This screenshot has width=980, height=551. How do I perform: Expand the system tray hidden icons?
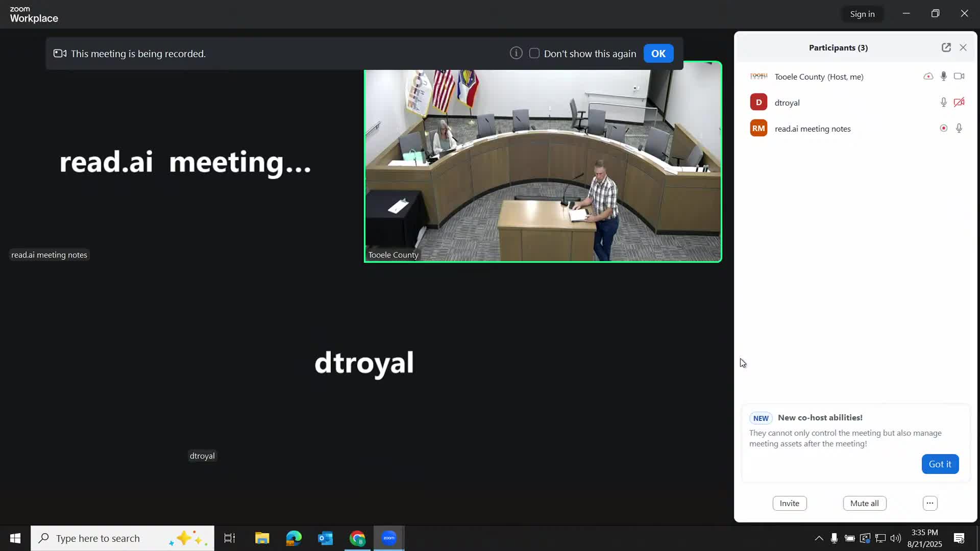[819, 538]
